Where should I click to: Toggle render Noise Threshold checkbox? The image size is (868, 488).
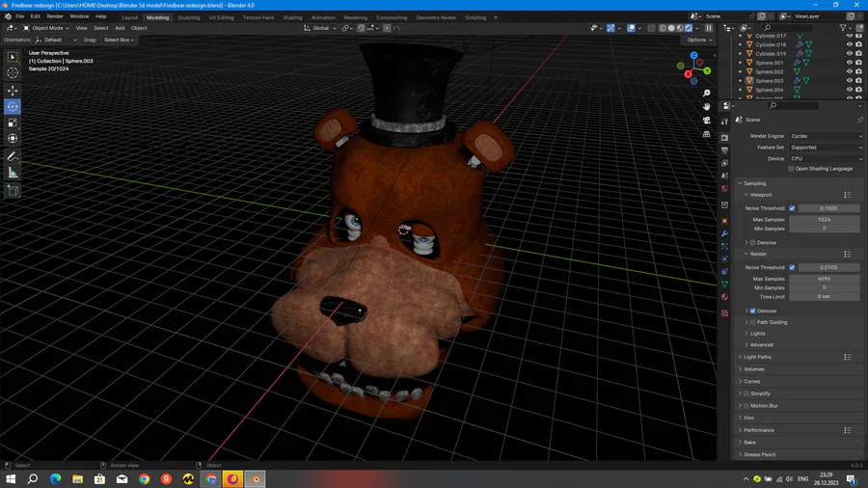point(792,267)
